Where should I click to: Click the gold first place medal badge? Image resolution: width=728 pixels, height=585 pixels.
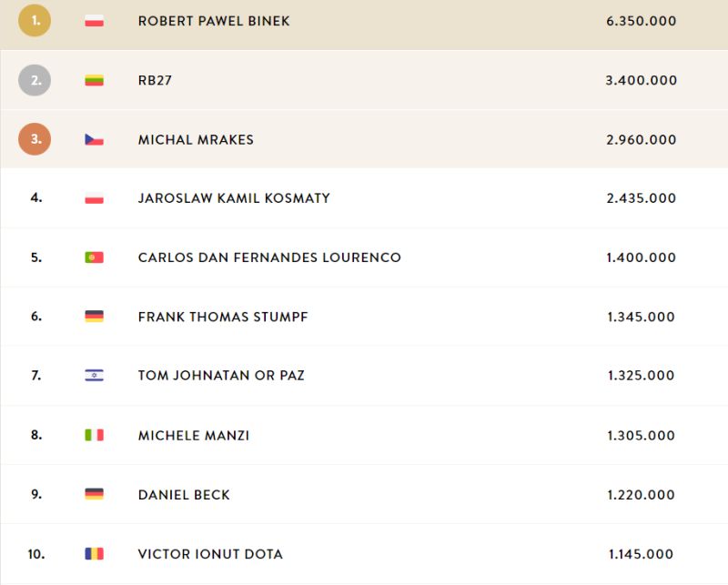pyautogui.click(x=35, y=20)
